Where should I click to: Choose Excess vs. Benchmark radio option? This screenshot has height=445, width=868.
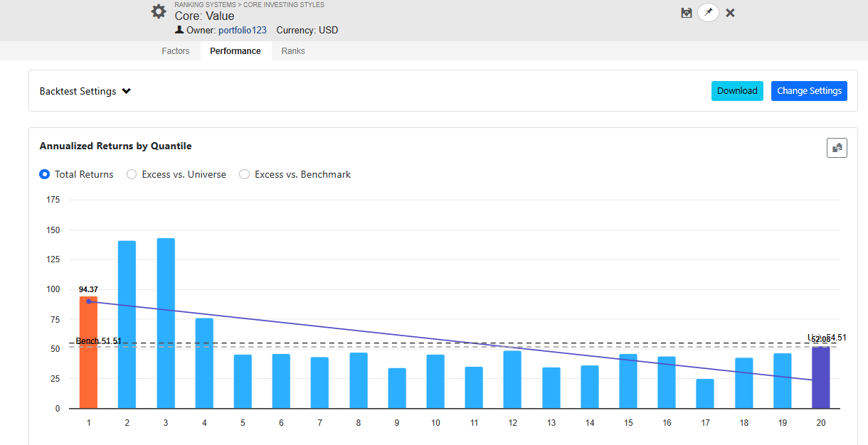pyautogui.click(x=245, y=174)
